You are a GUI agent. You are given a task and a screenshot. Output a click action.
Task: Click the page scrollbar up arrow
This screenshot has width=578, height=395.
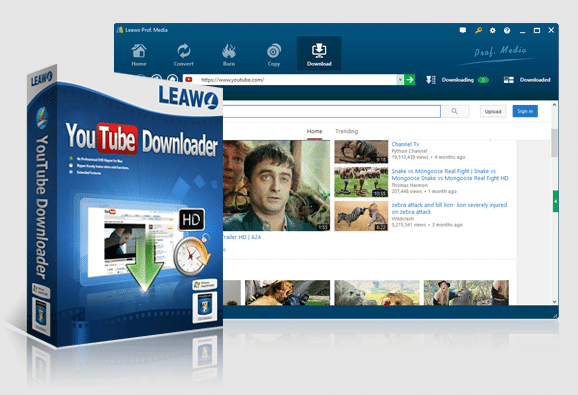554,105
